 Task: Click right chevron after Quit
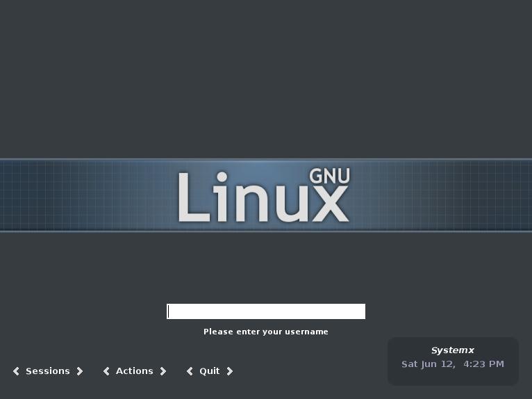click(230, 371)
